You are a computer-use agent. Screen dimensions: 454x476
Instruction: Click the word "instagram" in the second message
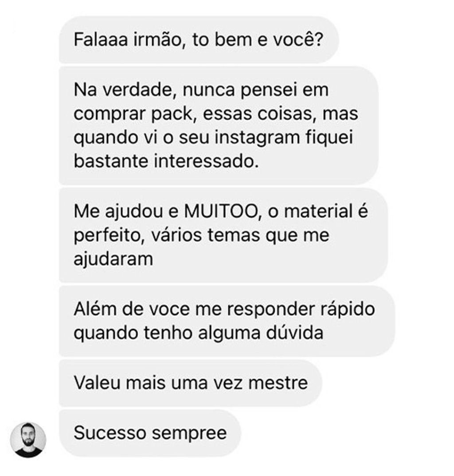pyautogui.click(x=258, y=138)
